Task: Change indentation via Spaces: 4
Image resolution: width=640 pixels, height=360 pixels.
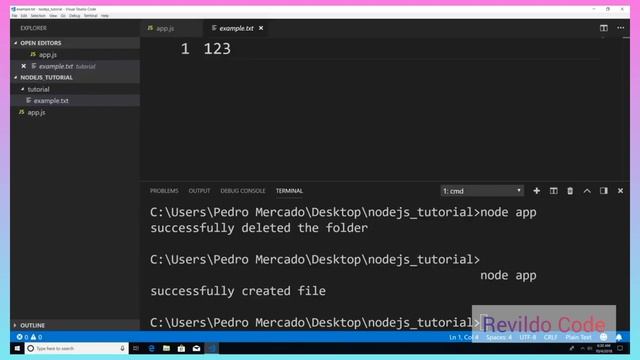Action: [498, 337]
